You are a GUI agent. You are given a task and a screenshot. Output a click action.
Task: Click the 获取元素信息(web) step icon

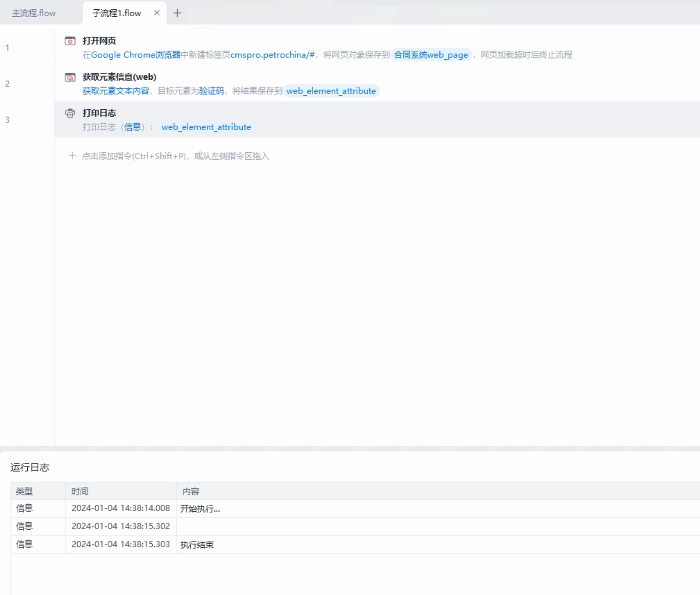(70, 77)
